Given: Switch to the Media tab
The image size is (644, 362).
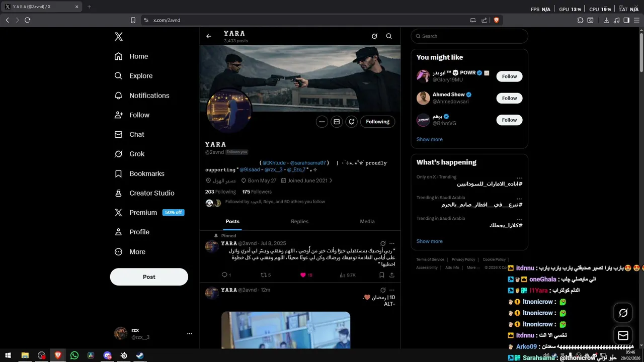Looking at the screenshot, I should (367, 222).
